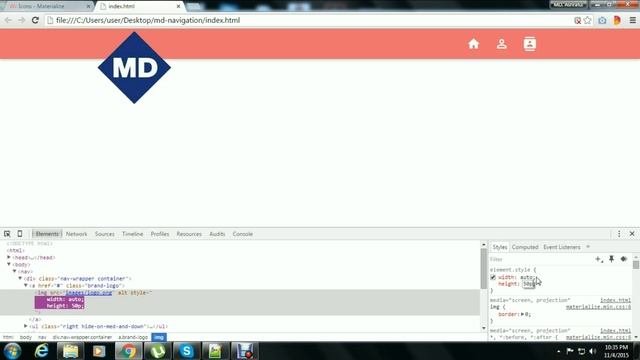Click the MD diamond logo
The width and height of the screenshot is (640, 360).
click(x=134, y=68)
